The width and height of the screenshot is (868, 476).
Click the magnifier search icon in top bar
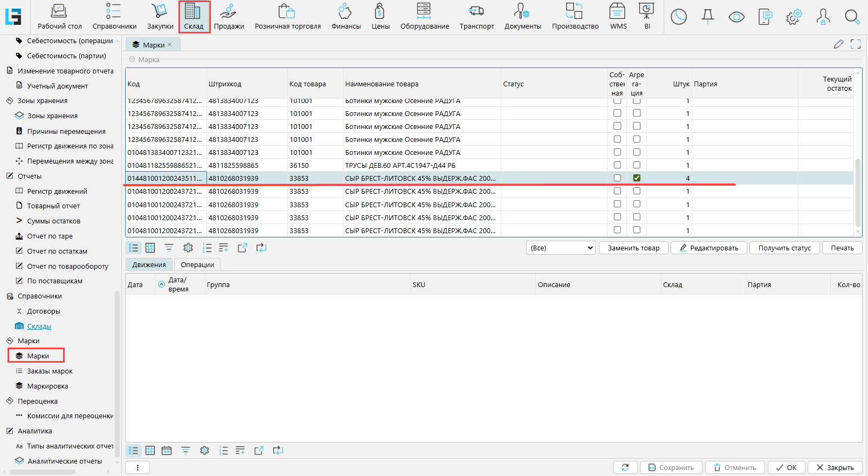coord(852,17)
